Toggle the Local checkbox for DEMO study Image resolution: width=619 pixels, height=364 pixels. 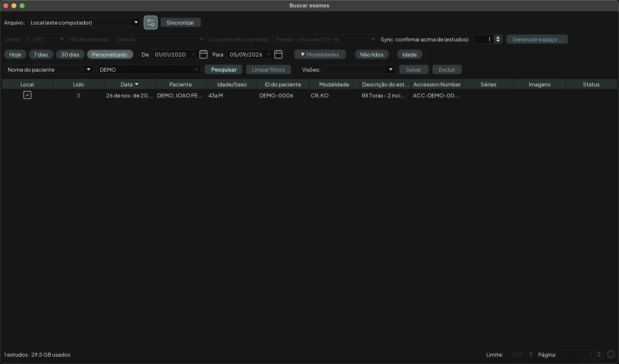(27, 95)
